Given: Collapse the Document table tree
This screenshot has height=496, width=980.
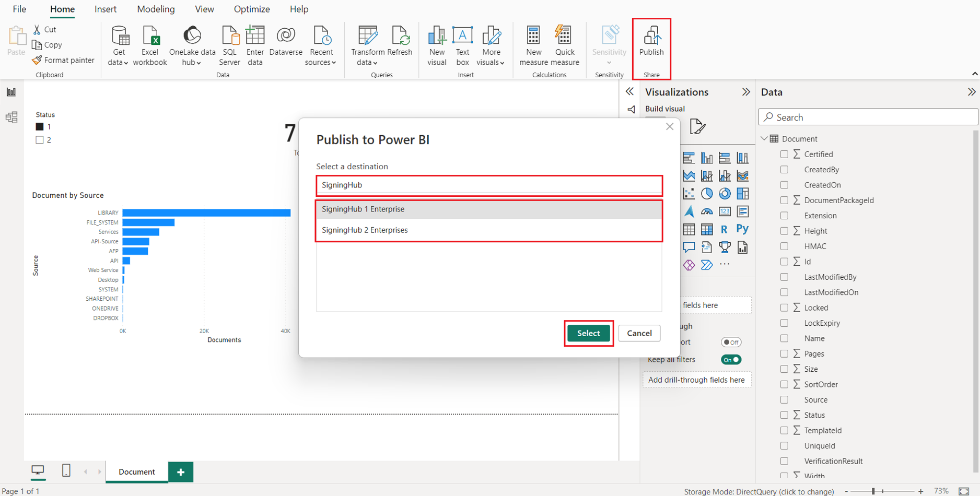Looking at the screenshot, I should [x=764, y=139].
